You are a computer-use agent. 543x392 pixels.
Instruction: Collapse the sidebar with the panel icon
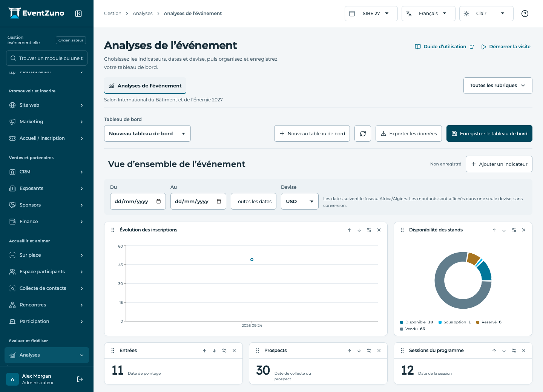pos(78,14)
